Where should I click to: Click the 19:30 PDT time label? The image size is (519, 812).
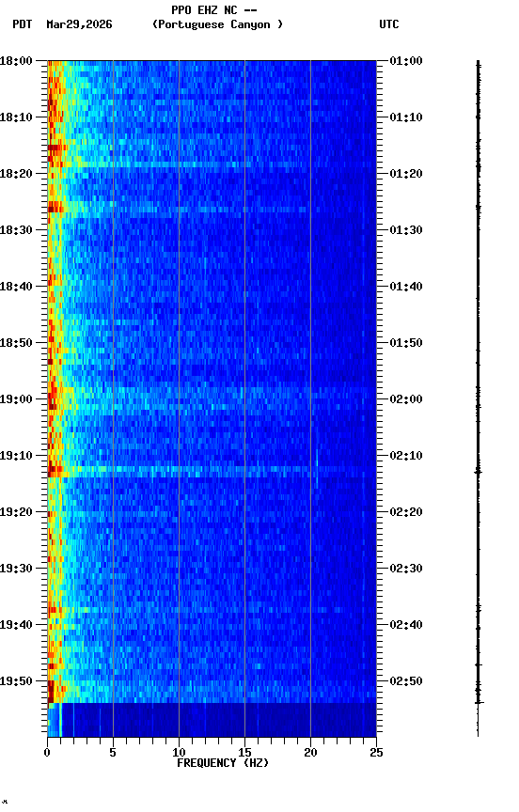click(x=16, y=569)
